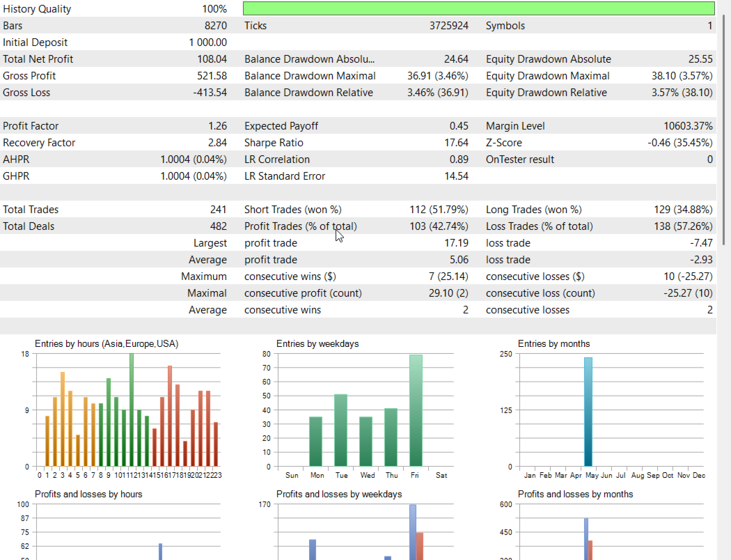Select the Sharpe Ratio value 17.64
Viewport: 731px width, 560px height.
coord(456,143)
